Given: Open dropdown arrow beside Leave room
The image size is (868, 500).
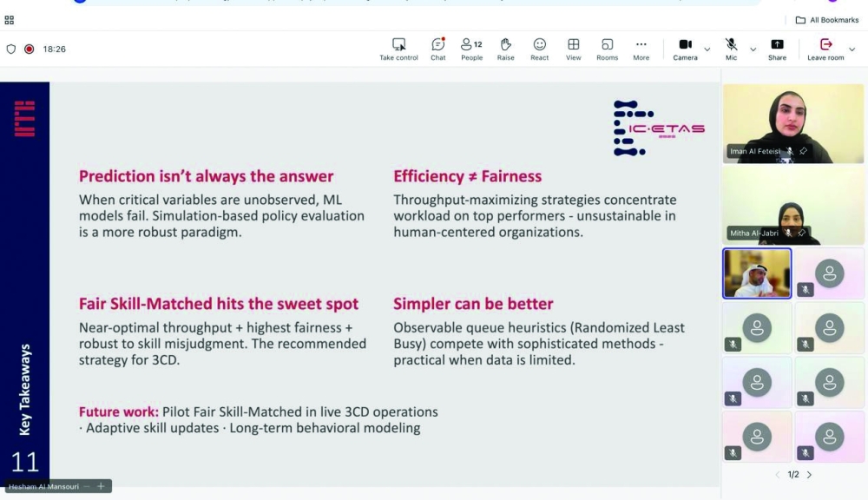Looking at the screenshot, I should [851, 49].
